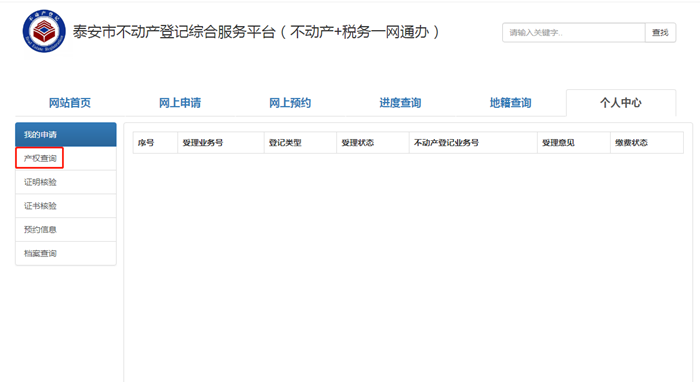This screenshot has height=382, width=700.
Task: Click the 受理业务号 column header
Action: tap(221, 143)
